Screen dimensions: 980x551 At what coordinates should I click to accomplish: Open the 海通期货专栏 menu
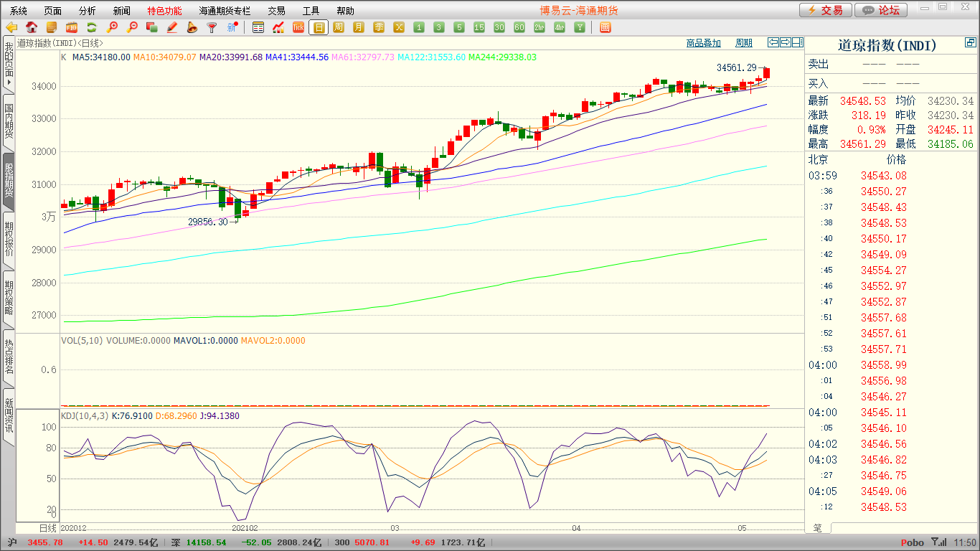click(225, 11)
